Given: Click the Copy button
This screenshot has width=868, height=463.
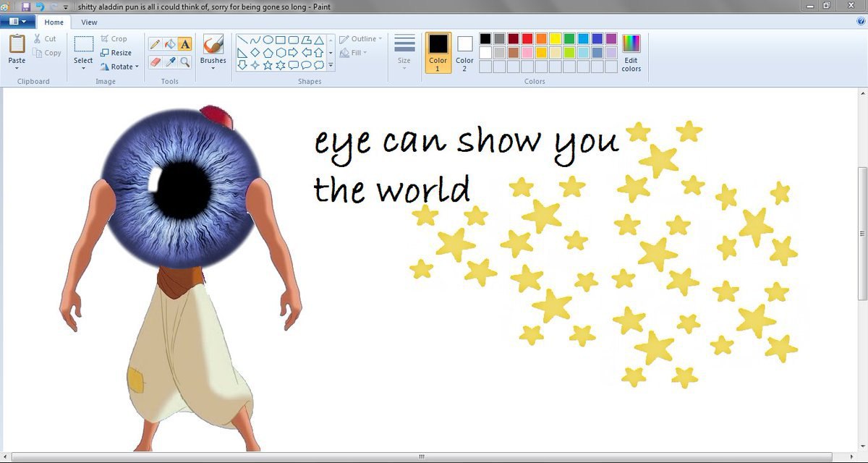Looking at the screenshot, I should click(x=48, y=53).
